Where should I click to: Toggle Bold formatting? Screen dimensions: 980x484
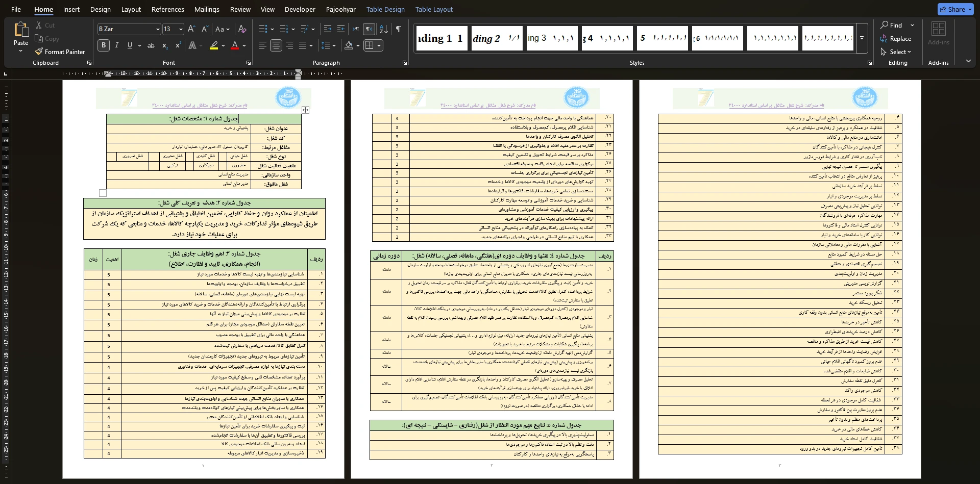pyautogui.click(x=104, y=45)
